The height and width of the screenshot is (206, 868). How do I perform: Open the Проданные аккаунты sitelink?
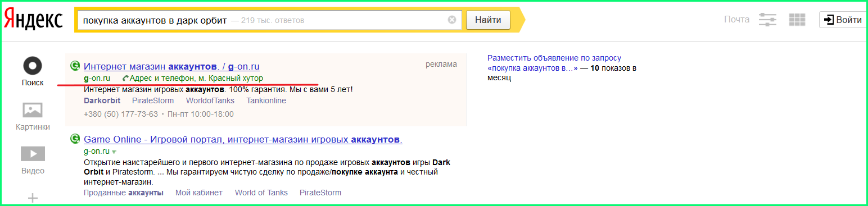tap(124, 193)
